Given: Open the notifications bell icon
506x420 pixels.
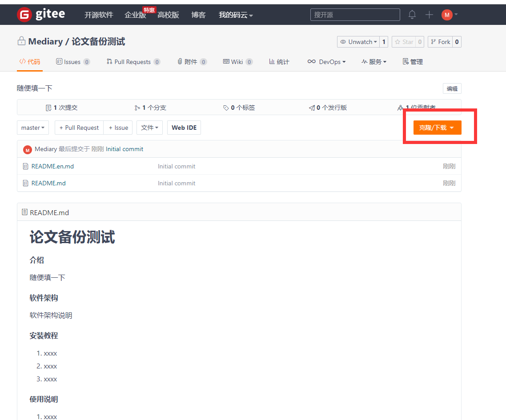Looking at the screenshot, I should coord(412,15).
